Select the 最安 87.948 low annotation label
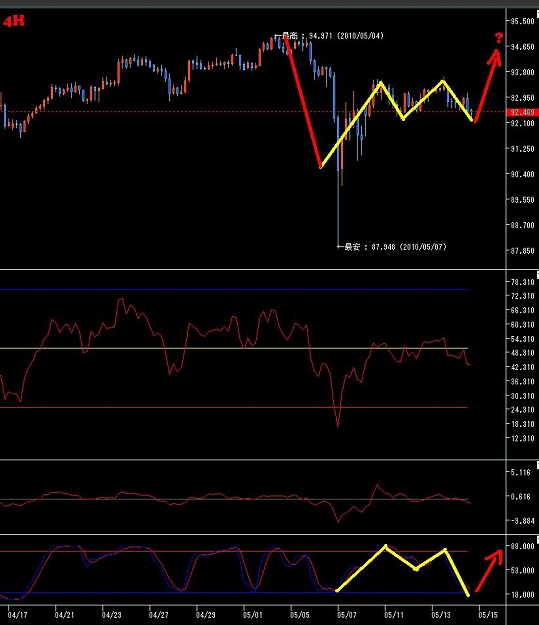This screenshot has width=539, height=625. coord(392,247)
